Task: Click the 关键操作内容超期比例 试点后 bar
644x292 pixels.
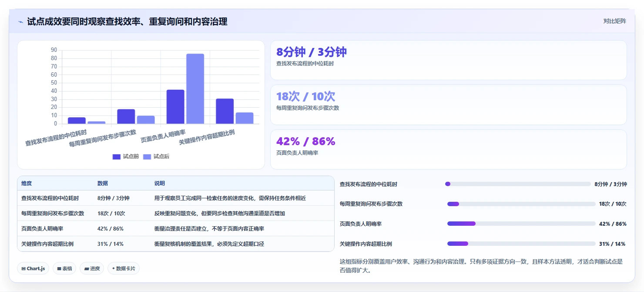Action: pos(245,118)
